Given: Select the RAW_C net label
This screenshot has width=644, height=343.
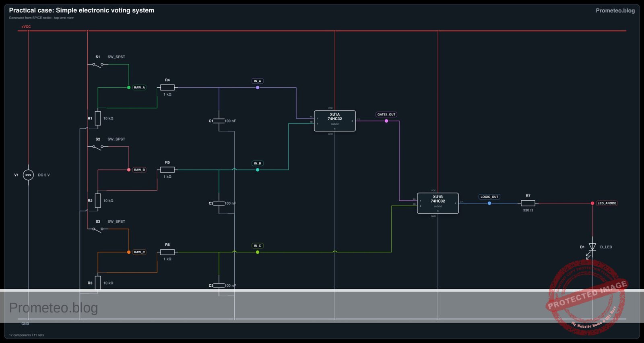Looking at the screenshot, I should 139,252.
